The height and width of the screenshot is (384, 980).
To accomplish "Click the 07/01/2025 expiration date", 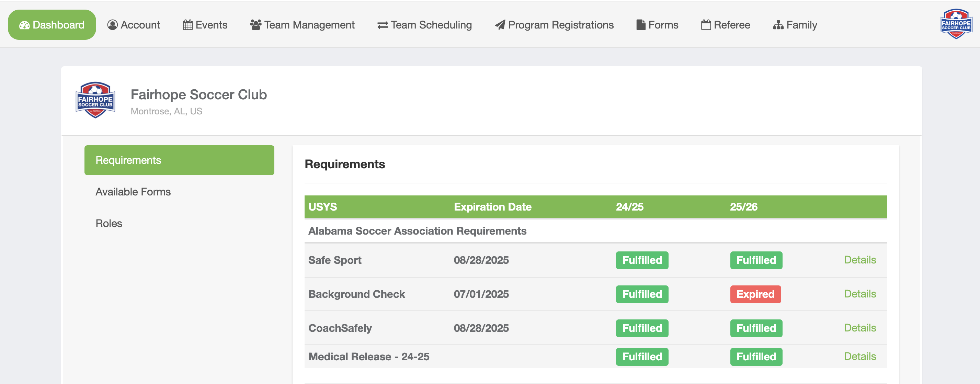I will click(x=481, y=294).
